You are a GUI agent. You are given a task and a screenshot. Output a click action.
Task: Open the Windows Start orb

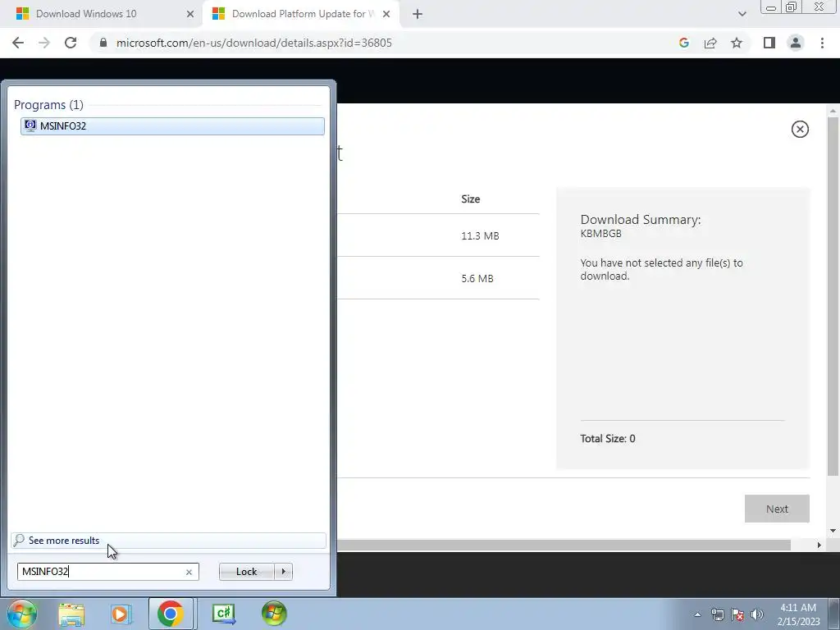(22, 614)
